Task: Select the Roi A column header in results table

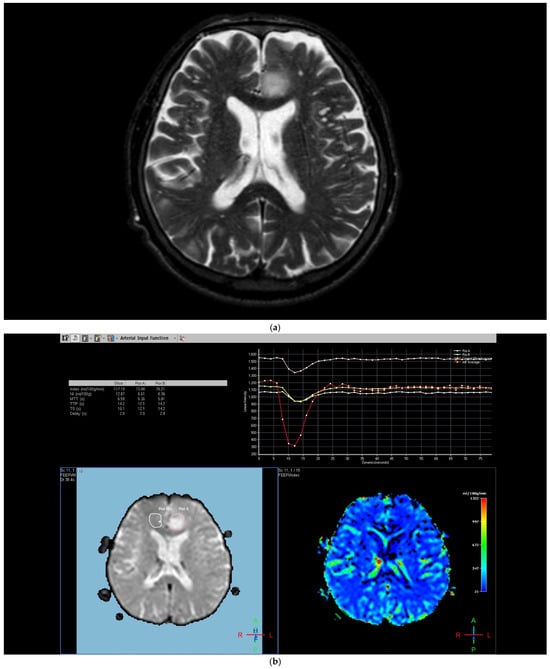Action: (140, 383)
